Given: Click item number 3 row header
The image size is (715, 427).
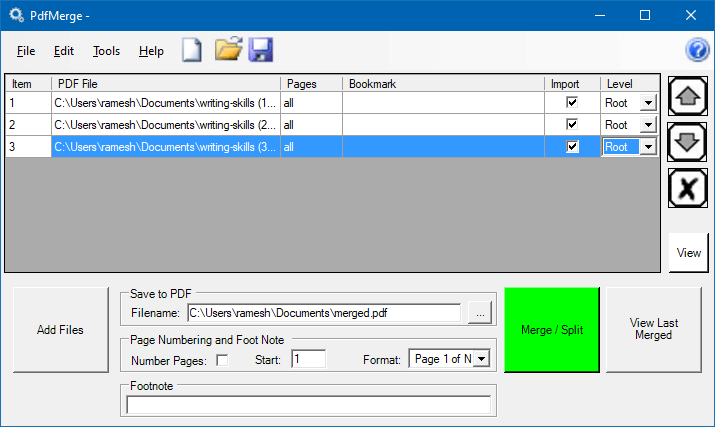Looking at the screenshot, I should coord(28,147).
